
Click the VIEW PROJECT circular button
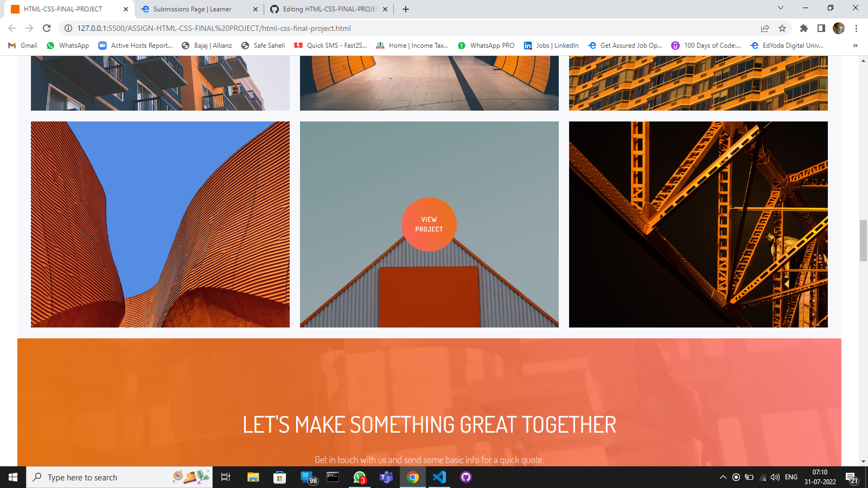click(x=429, y=224)
